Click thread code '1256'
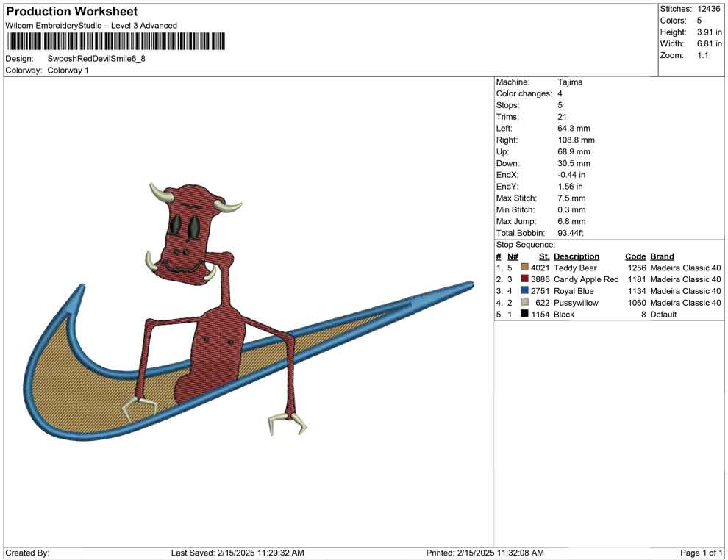The width and height of the screenshot is (728, 560). pos(637,268)
